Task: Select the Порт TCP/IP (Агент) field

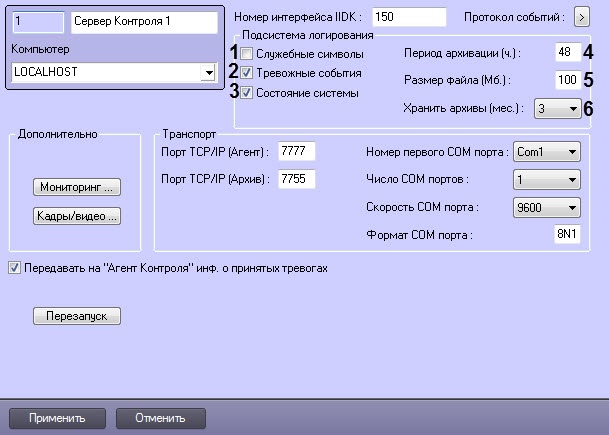Action: pyautogui.click(x=298, y=151)
